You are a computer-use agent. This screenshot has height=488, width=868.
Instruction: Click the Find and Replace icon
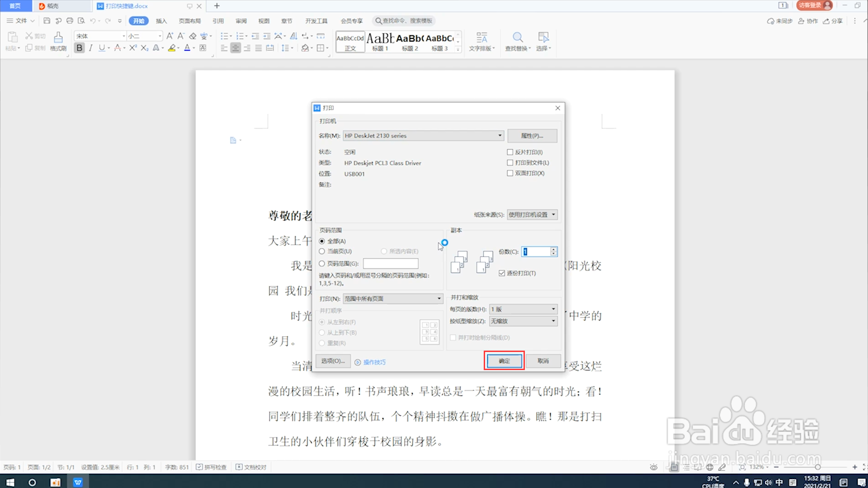[x=518, y=41]
